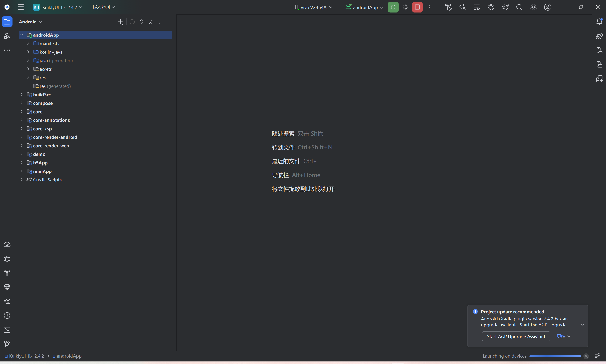Open the main hamburger menu
The image size is (606, 364).
(x=21, y=7)
